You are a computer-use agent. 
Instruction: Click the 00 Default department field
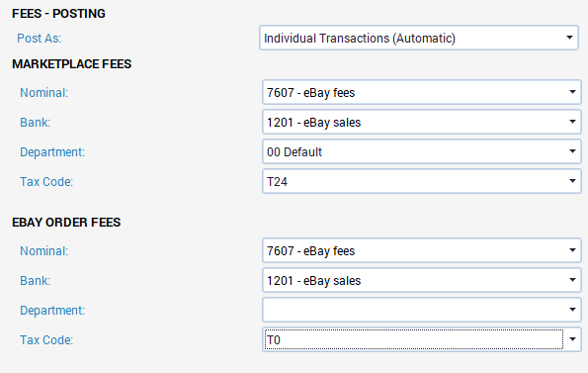422,151
